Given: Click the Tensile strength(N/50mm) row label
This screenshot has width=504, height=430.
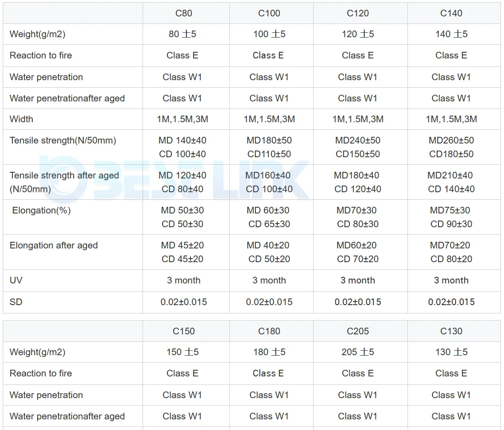Looking at the screenshot, I should (x=63, y=141).
